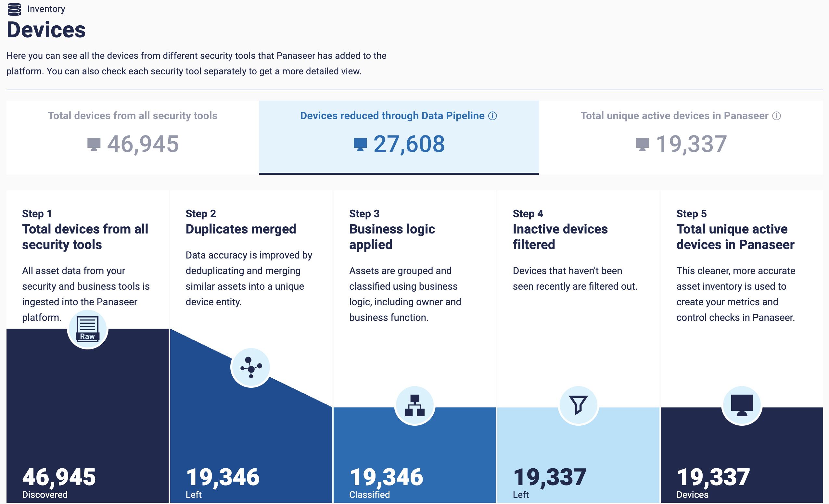Click the Business logic applied heading
Screen dimensions: 829x504
pos(392,237)
